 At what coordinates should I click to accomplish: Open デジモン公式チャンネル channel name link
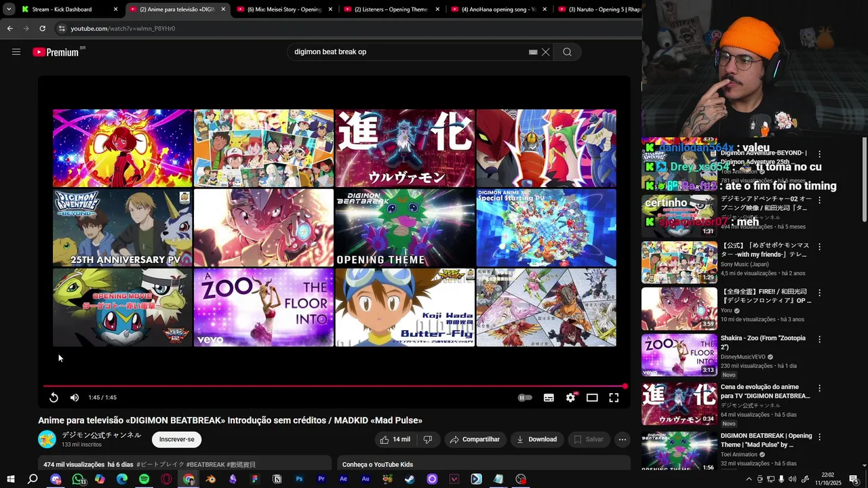click(101, 435)
